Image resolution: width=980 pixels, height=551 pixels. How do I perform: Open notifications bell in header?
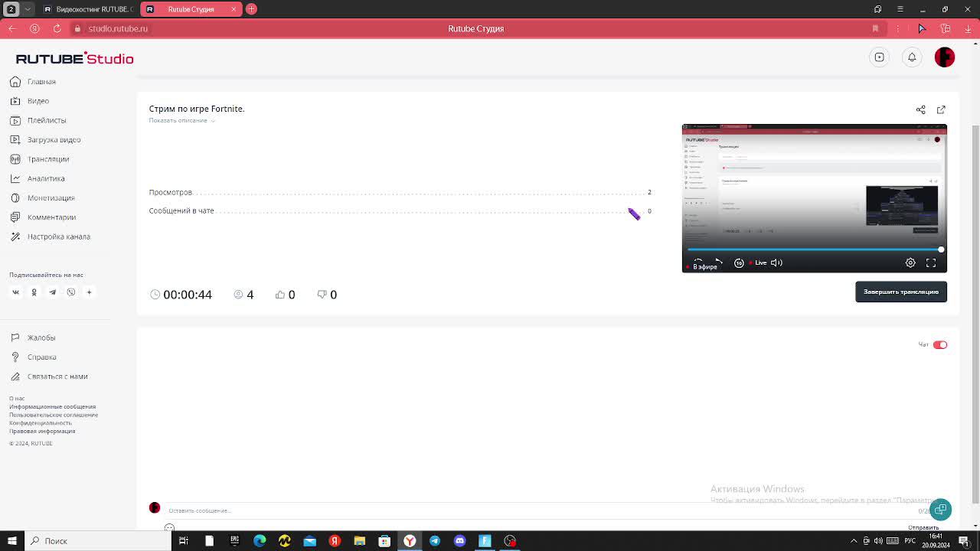click(x=912, y=57)
